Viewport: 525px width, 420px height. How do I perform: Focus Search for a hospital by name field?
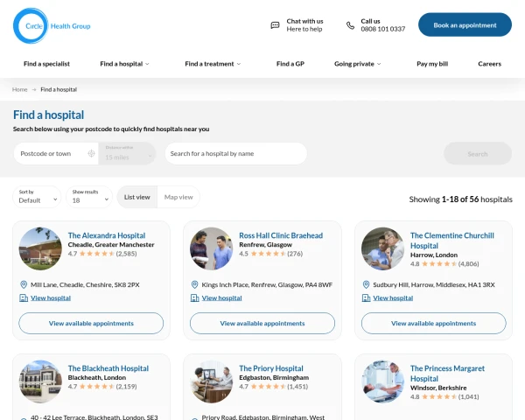pyautogui.click(x=236, y=153)
